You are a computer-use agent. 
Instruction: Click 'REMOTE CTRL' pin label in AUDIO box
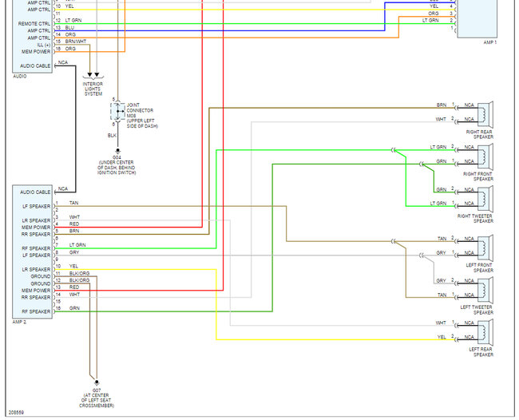pyautogui.click(x=34, y=24)
